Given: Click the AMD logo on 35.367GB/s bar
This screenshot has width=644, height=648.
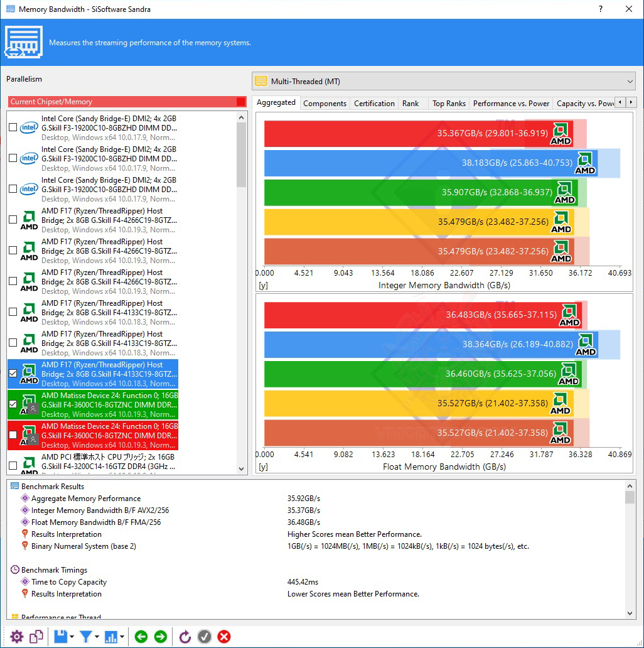Looking at the screenshot, I should 561,134.
